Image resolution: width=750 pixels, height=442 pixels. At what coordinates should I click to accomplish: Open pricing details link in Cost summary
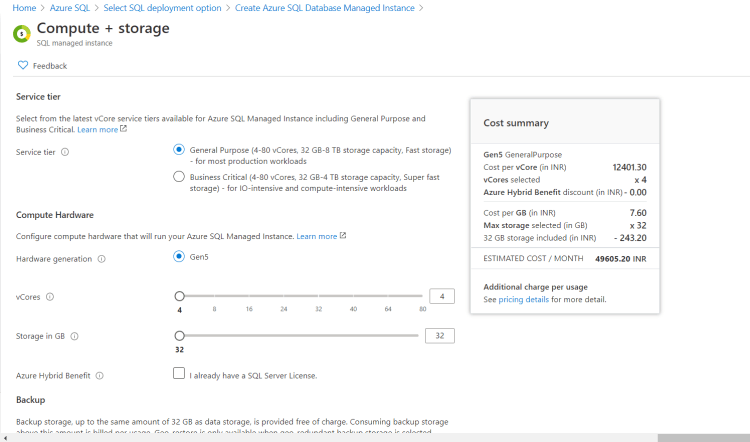(524, 299)
